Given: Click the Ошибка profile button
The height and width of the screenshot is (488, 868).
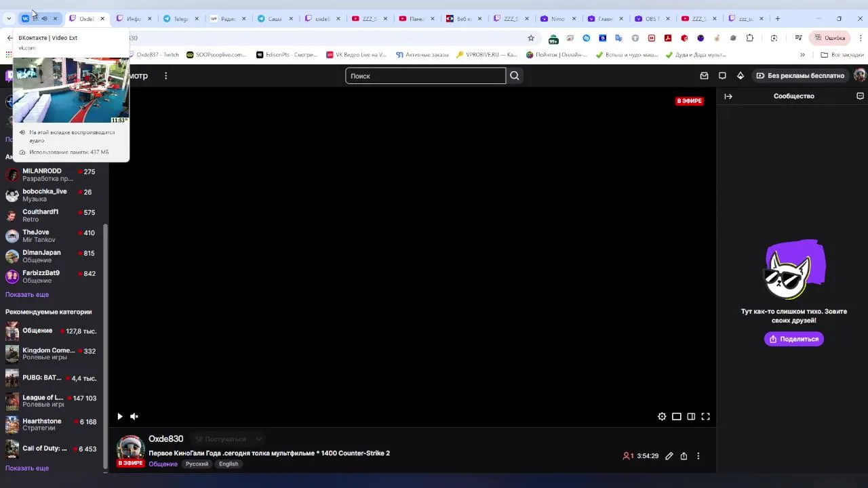Looking at the screenshot, I should (x=830, y=38).
